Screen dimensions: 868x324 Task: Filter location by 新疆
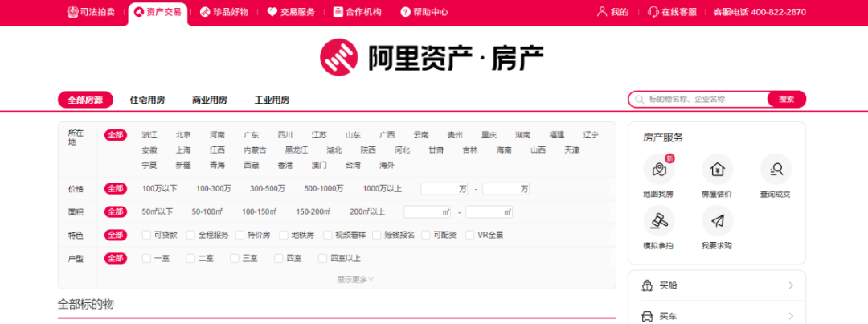tap(183, 165)
